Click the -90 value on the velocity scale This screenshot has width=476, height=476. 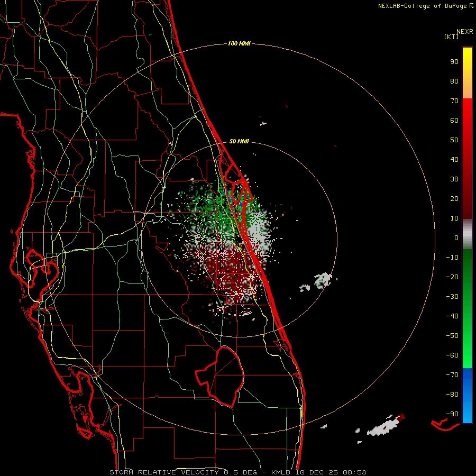coord(452,414)
